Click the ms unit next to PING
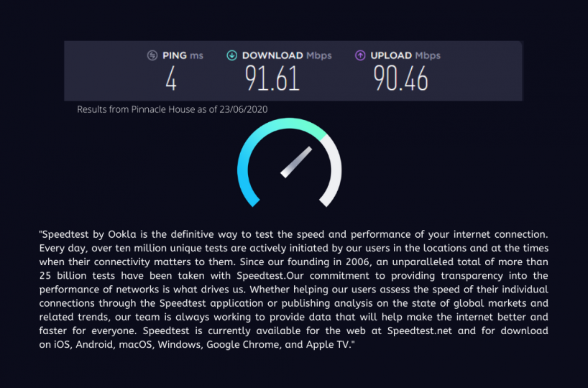Image resolution: width=588 pixels, height=388 pixels. pyautogui.click(x=197, y=55)
